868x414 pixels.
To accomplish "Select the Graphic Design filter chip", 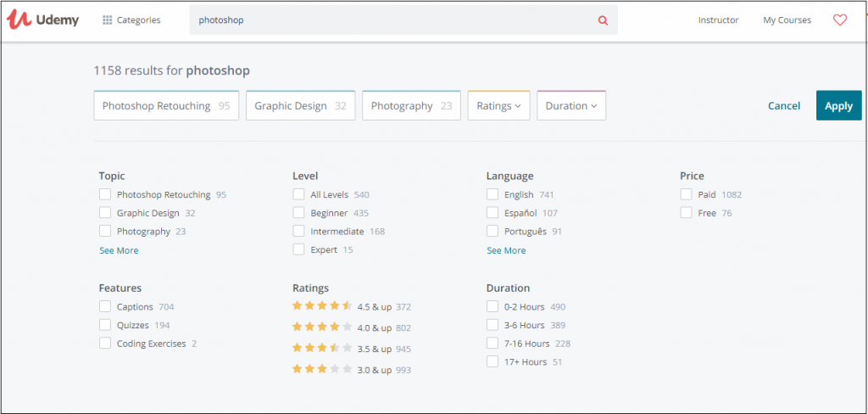I will (x=301, y=106).
